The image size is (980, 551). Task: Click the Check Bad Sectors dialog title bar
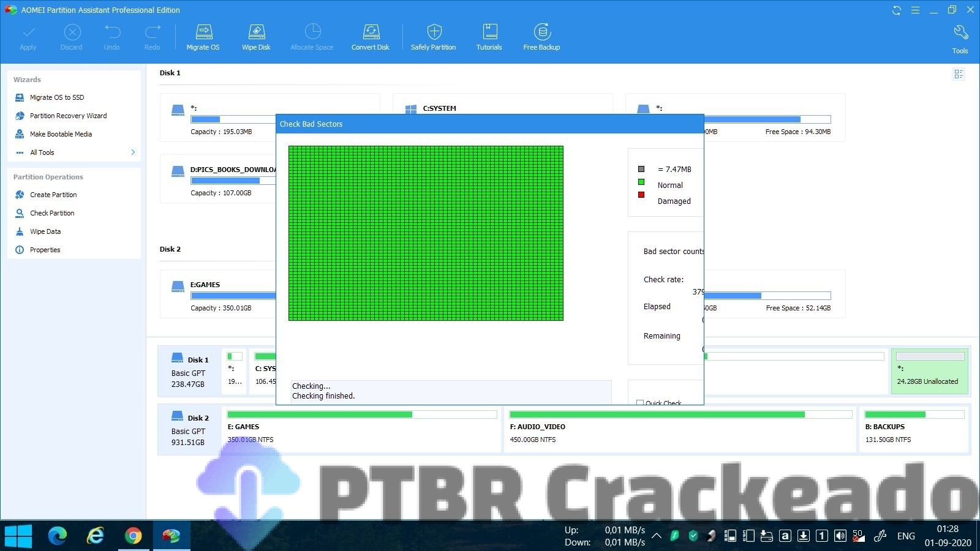click(x=489, y=124)
